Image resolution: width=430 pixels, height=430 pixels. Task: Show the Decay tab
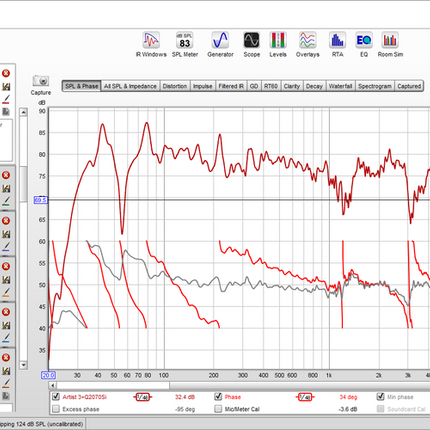coord(314,86)
